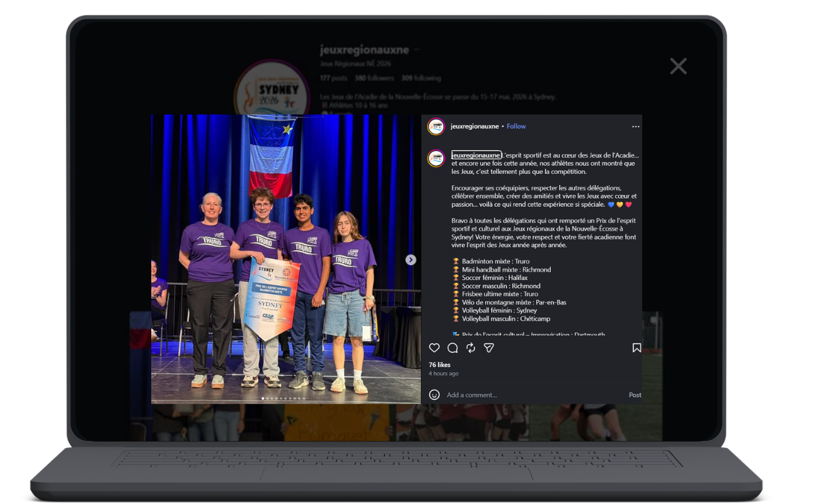Share the post with the paper plane icon

488,348
